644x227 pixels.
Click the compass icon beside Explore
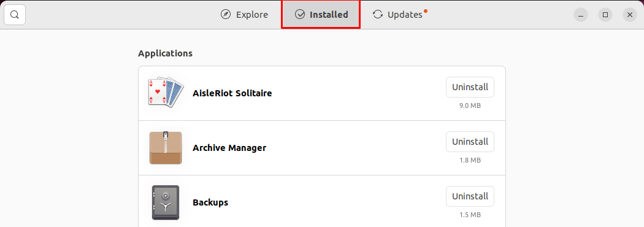226,15
